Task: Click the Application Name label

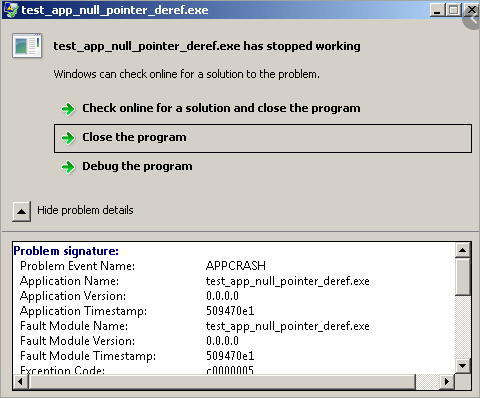Action: coord(69,281)
